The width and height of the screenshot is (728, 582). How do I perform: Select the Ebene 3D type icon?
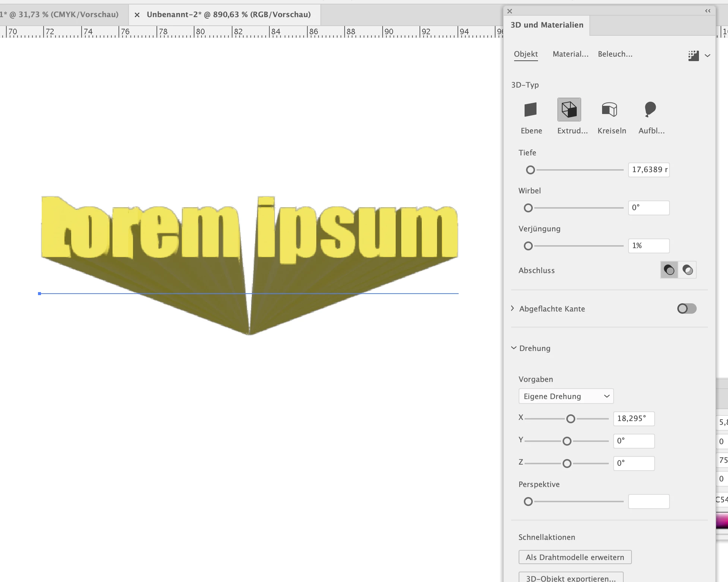point(531,110)
